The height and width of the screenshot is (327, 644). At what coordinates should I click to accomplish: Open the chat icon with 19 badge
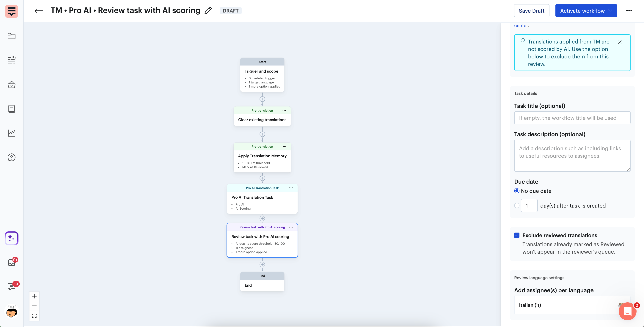(x=12, y=286)
